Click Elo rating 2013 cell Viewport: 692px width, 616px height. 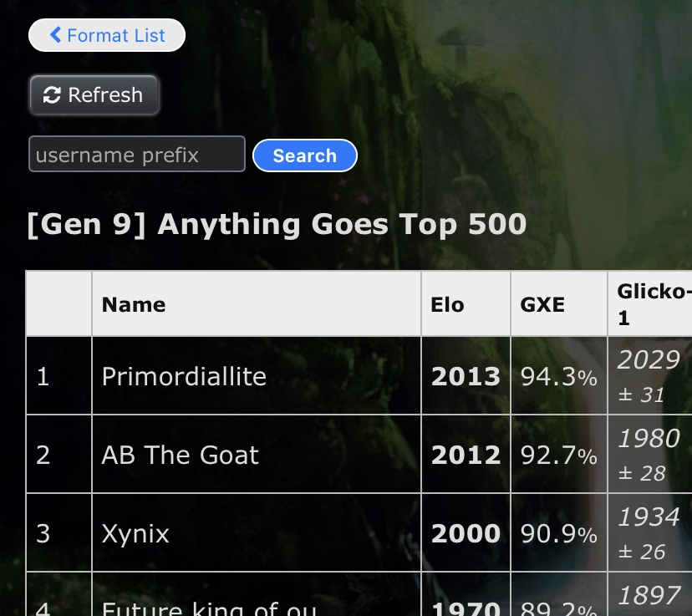pos(466,375)
